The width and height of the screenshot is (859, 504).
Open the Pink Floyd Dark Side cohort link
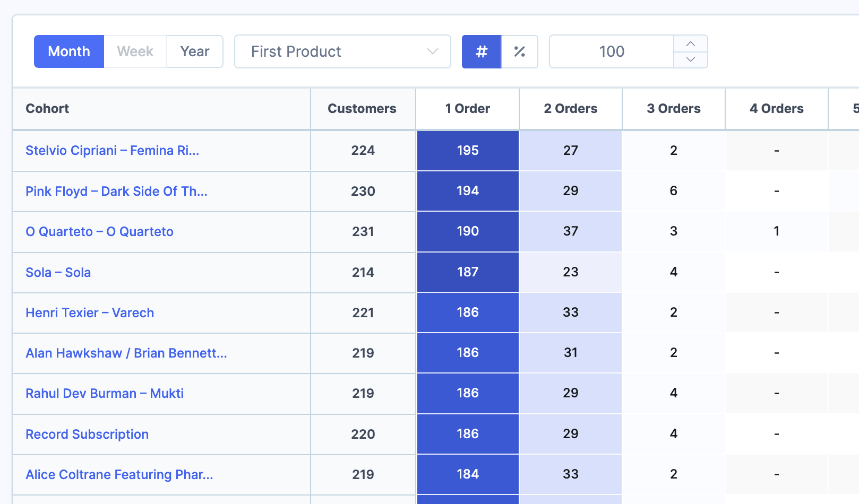[x=116, y=191]
